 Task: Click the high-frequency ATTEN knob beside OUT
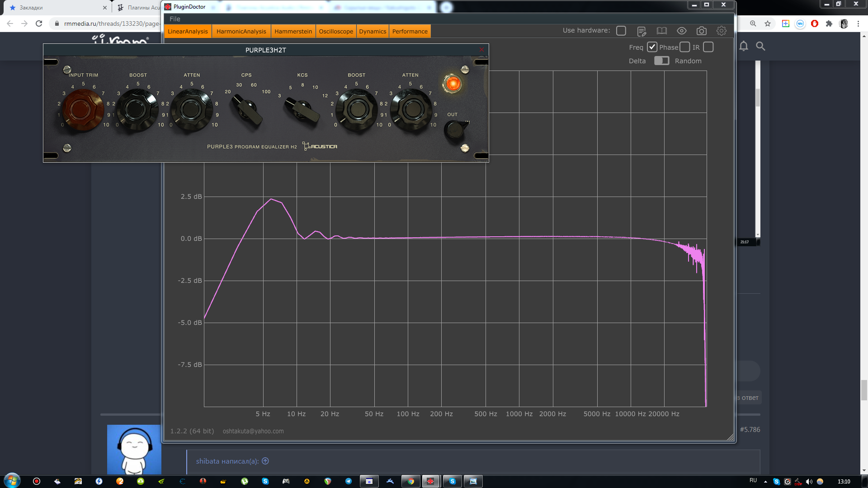(x=411, y=110)
